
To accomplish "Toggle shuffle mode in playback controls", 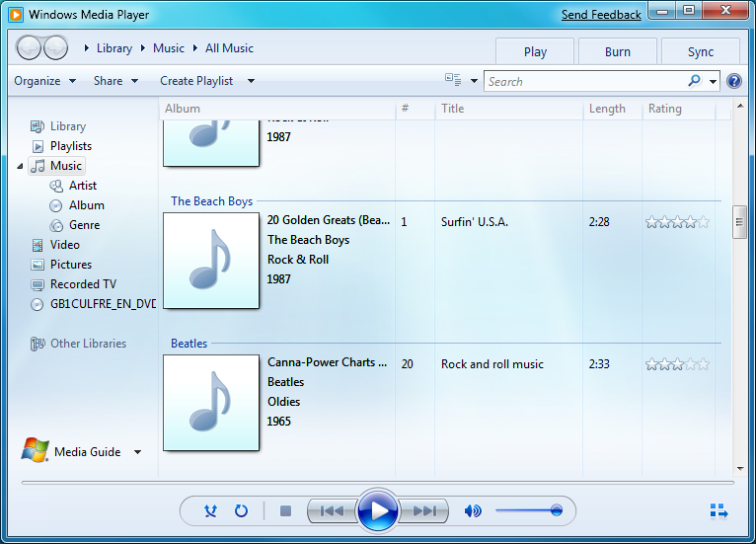I will click(x=210, y=511).
